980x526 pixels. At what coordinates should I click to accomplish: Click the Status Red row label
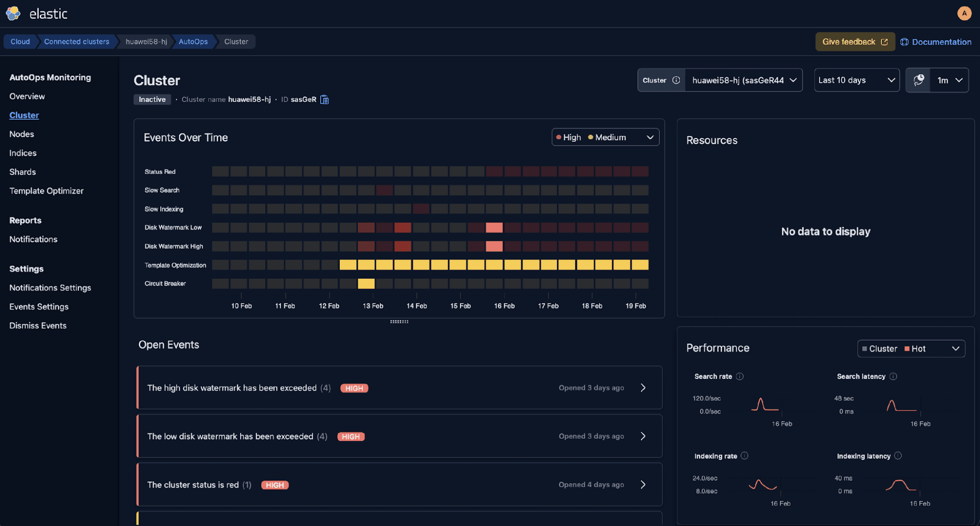160,172
